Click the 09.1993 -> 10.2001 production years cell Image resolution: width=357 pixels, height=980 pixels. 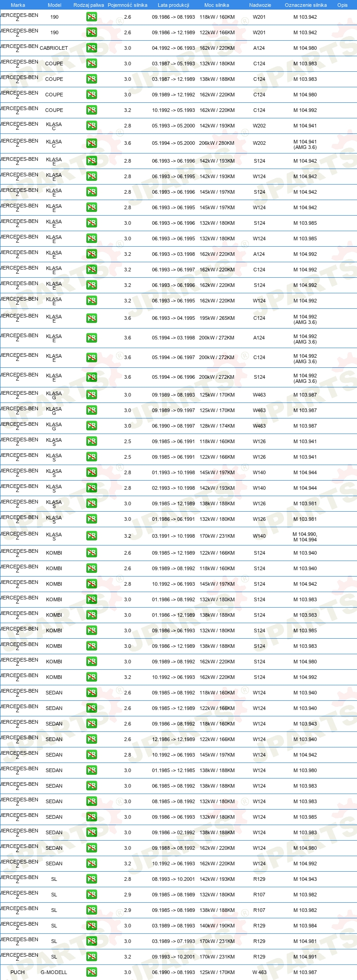[x=173, y=957]
